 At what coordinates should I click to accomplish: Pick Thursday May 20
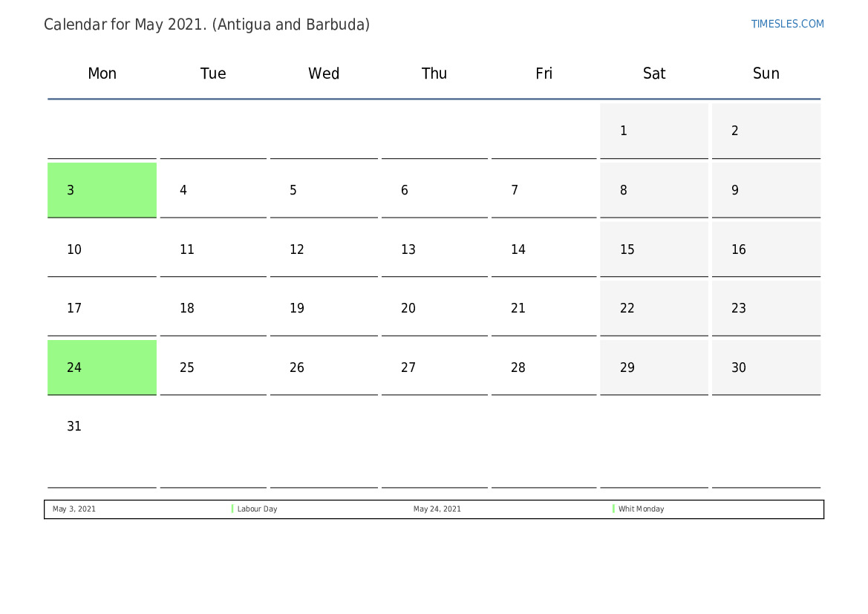point(434,308)
